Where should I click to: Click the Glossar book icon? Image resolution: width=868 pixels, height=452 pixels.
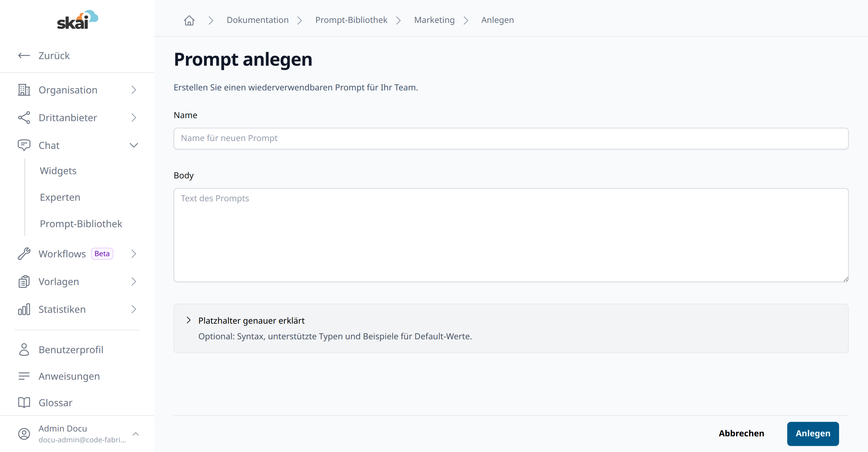(24, 403)
